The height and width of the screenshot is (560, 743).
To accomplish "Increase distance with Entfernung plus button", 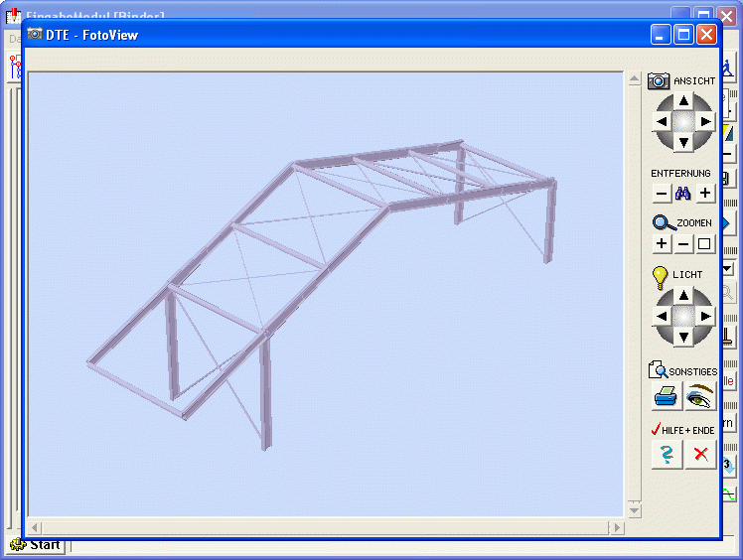I will (705, 195).
